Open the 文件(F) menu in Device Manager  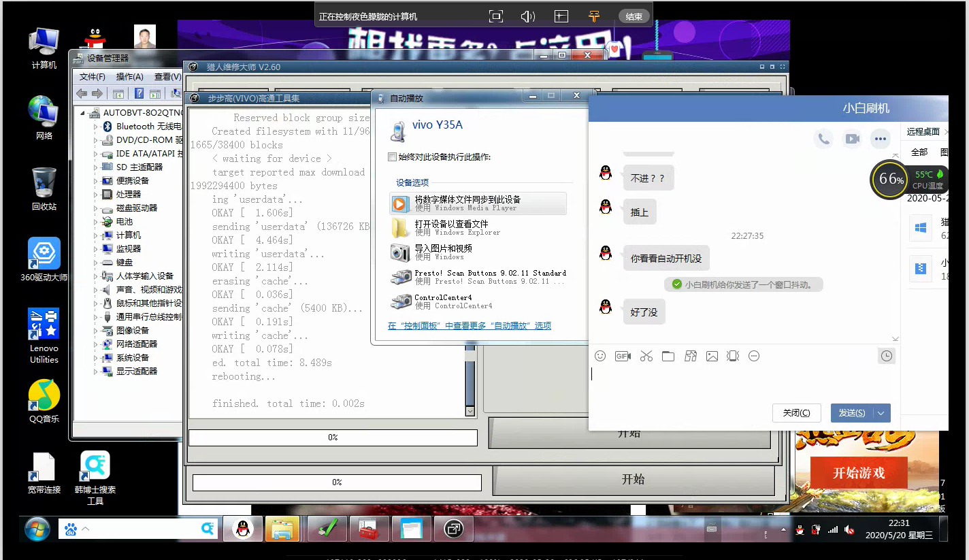pos(93,77)
